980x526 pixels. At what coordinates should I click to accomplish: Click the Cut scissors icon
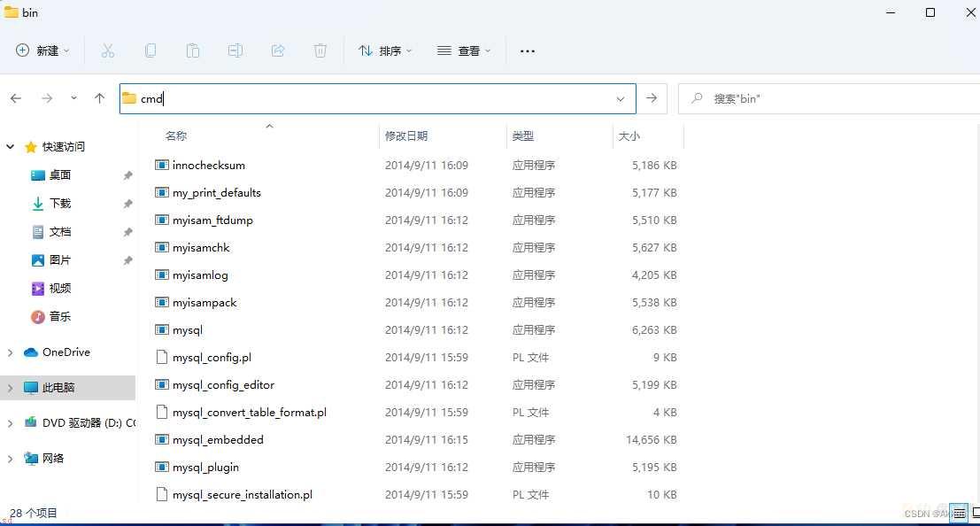[107, 50]
